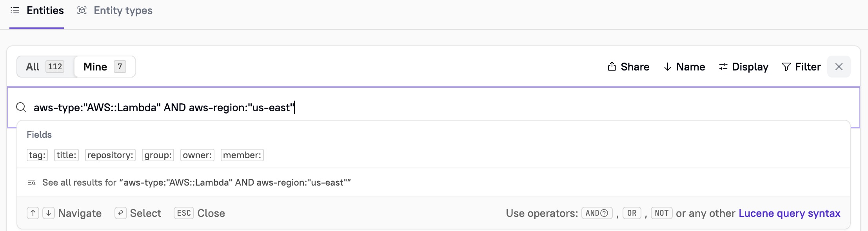Click the Entity types tab icon
868x231 pixels.
pos(82,11)
